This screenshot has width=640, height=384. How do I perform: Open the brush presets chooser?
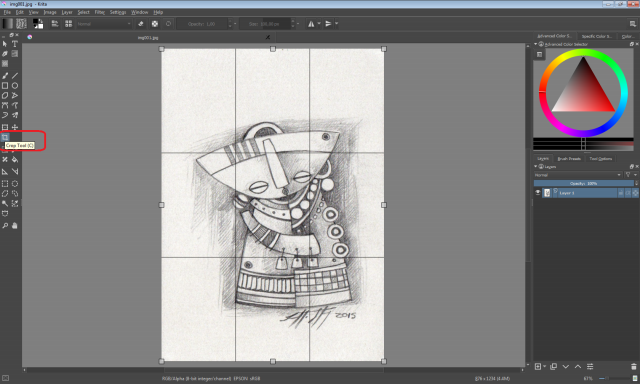point(68,24)
